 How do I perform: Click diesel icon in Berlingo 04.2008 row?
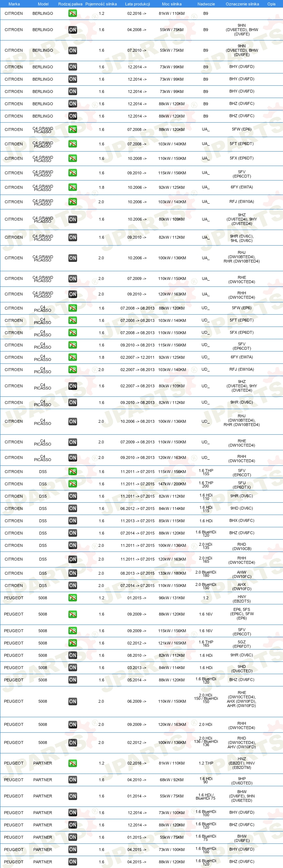point(73,30)
